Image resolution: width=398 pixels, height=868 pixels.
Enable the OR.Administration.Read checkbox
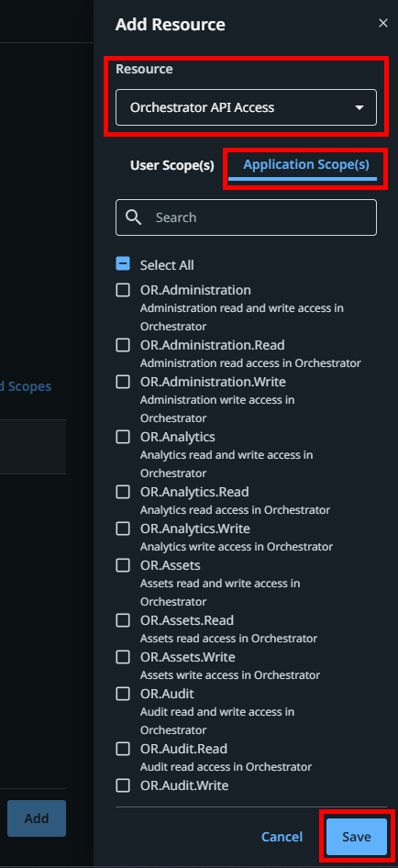coord(123,345)
